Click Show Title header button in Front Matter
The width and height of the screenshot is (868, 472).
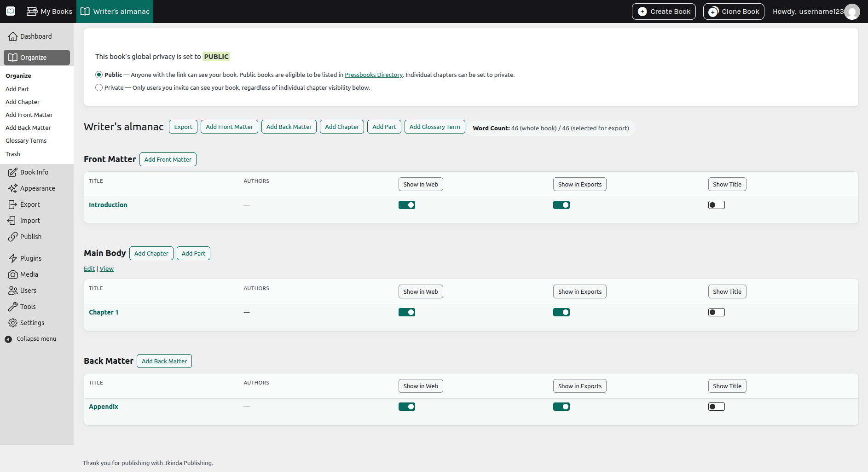tap(727, 184)
